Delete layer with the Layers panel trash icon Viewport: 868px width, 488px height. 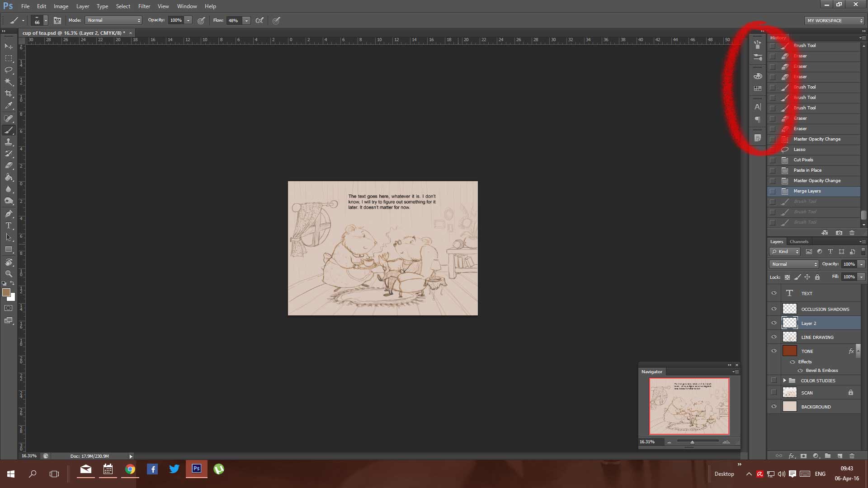pos(852,456)
